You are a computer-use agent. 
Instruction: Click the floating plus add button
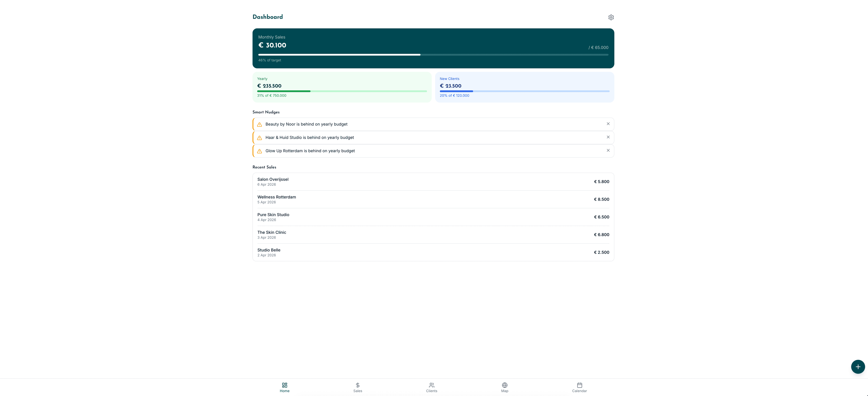pos(858,367)
